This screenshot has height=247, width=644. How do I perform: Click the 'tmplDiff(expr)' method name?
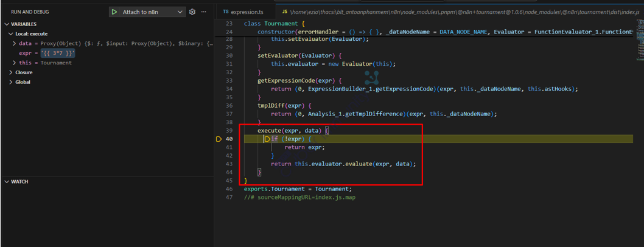point(285,105)
